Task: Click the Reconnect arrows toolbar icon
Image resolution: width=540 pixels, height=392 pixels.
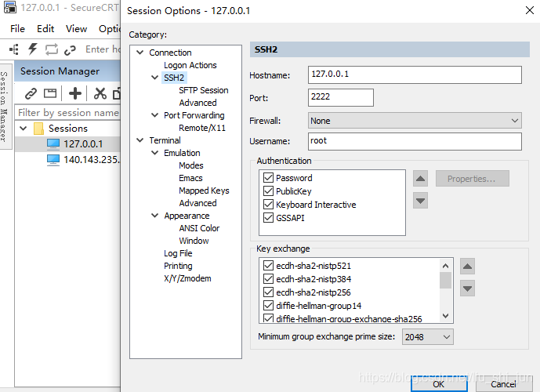Action: pyautogui.click(x=52, y=49)
